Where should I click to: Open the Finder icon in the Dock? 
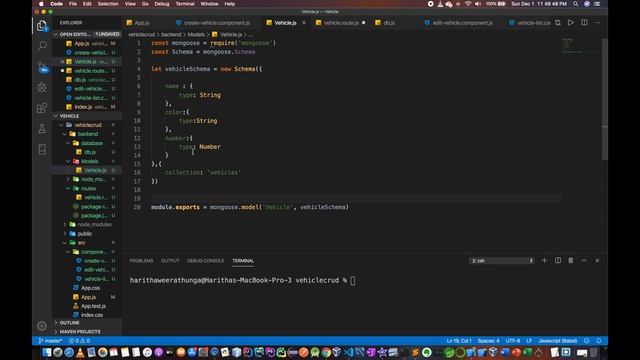[x=47, y=352]
